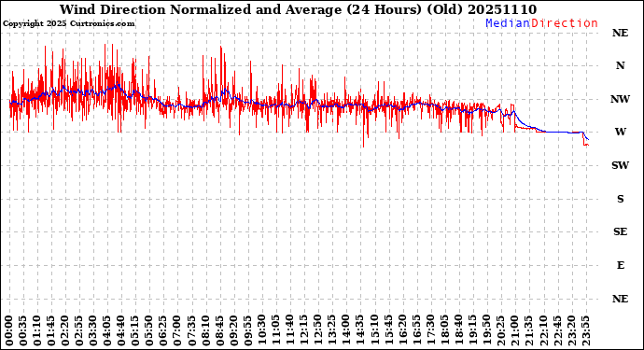Image resolution: width=644 pixels, height=350 pixels.
Task: Select the blue Median legend label
Action: click(x=508, y=23)
